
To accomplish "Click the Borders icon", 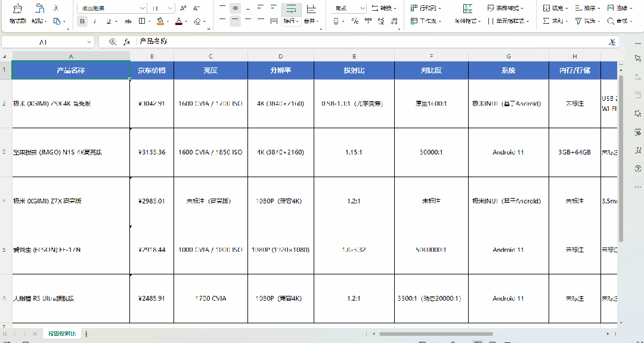I will point(142,21).
